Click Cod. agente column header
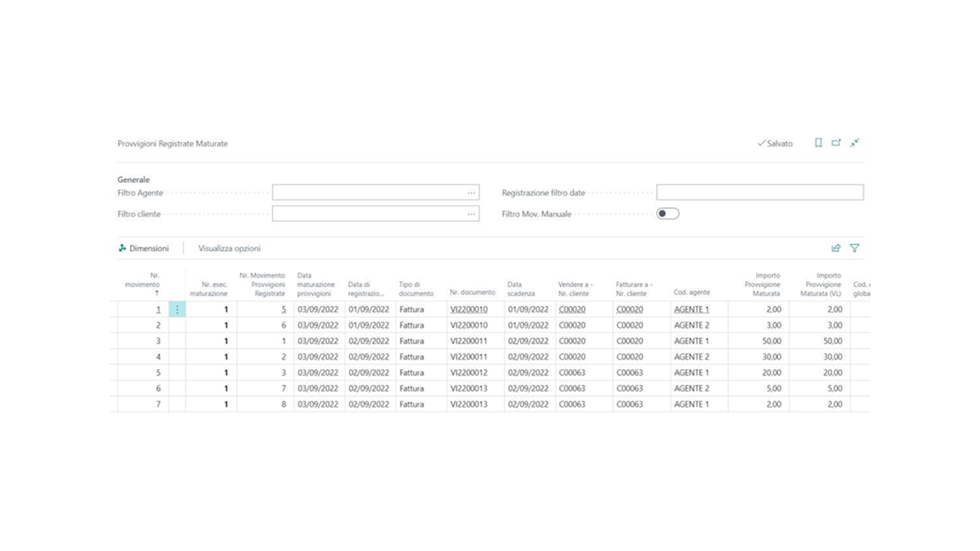Screen dimensions: 980x551 (x=691, y=292)
